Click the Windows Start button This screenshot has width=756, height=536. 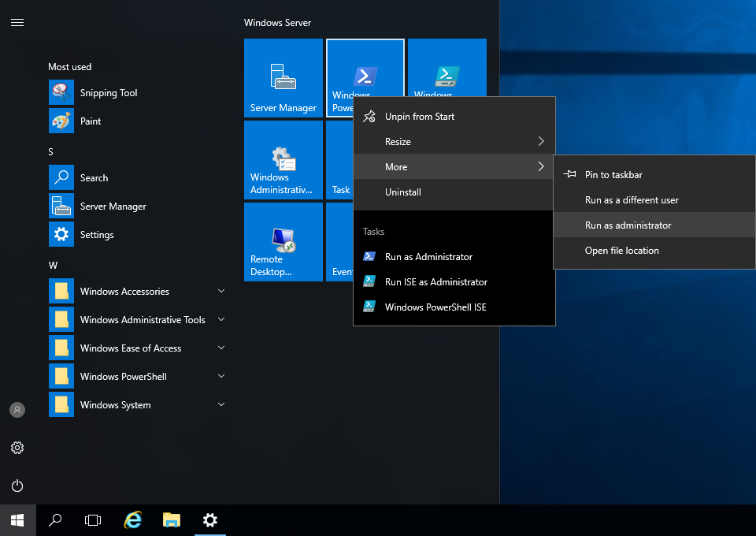point(17,519)
